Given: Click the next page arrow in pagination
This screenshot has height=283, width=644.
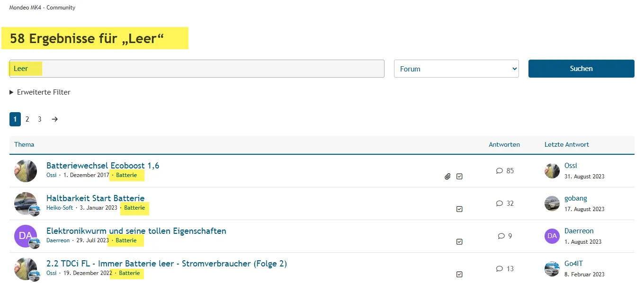Looking at the screenshot, I should click(55, 119).
